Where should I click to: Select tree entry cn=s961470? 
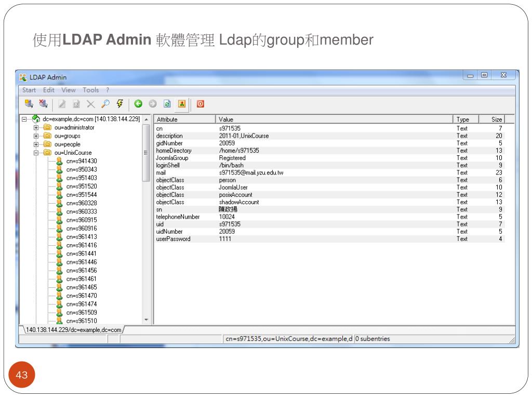82,296
